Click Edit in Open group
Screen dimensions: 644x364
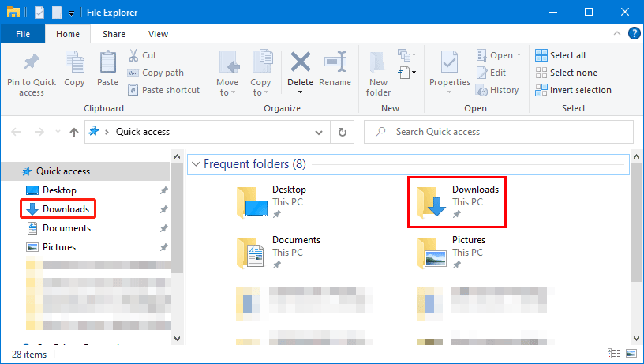[491, 73]
